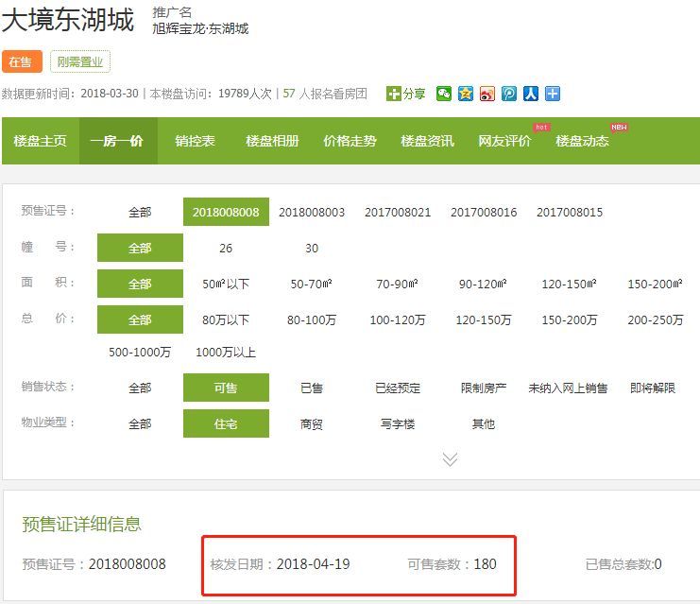Share to Renren icon
Viewport: 700px width, 604px height.
coord(531,94)
